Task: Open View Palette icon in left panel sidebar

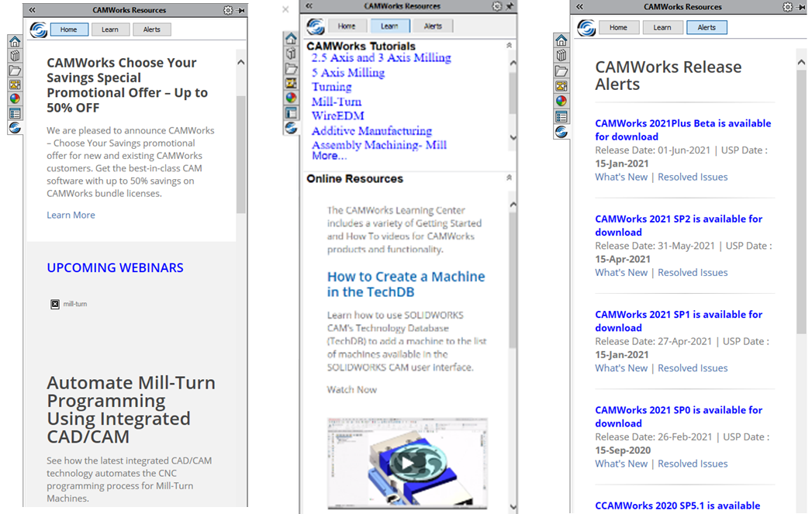Action: point(15,85)
